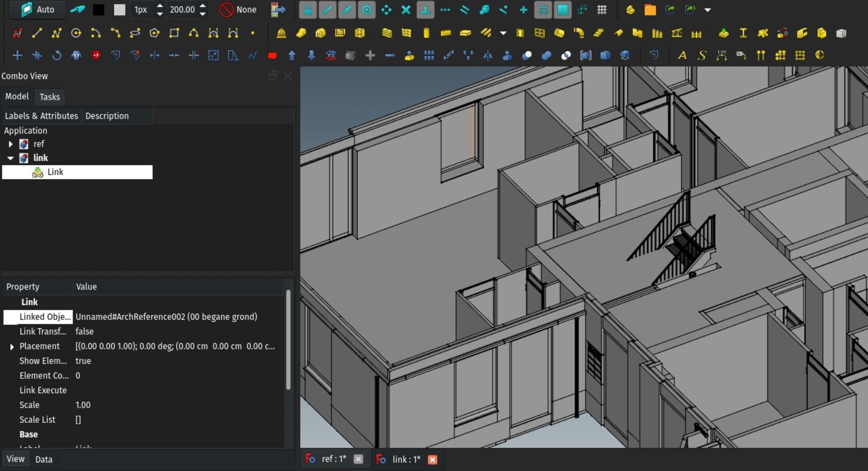This screenshot has height=471, width=868.
Task: Close the link document tab
Action: (432, 459)
